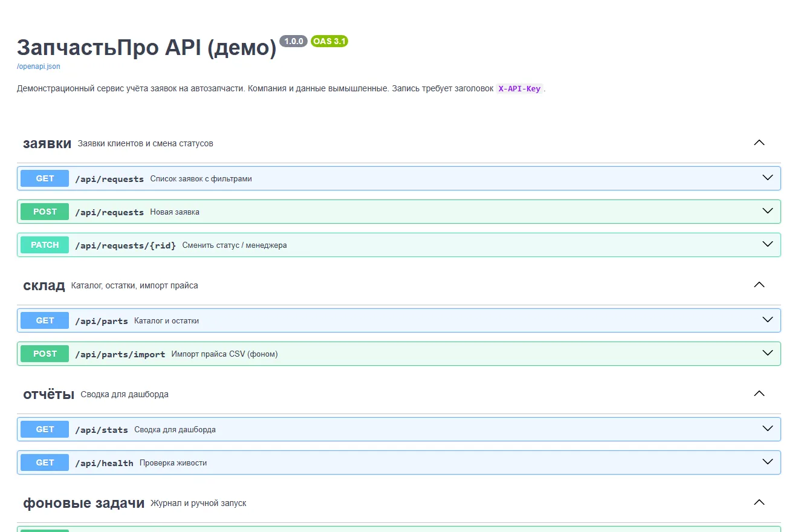Screen dimensions: 798x532
Task: Click 'Импорт прайса CSV (фоном)' summary
Action: click(225, 354)
